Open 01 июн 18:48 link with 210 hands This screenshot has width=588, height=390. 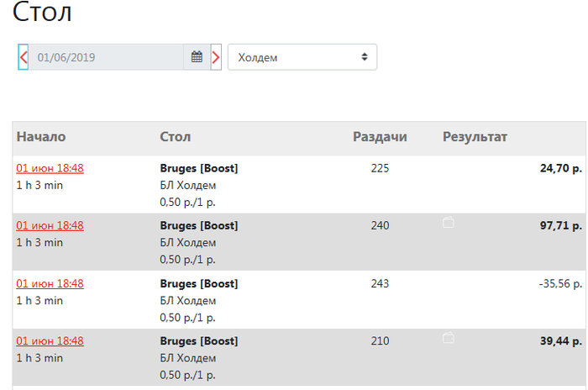pos(50,340)
